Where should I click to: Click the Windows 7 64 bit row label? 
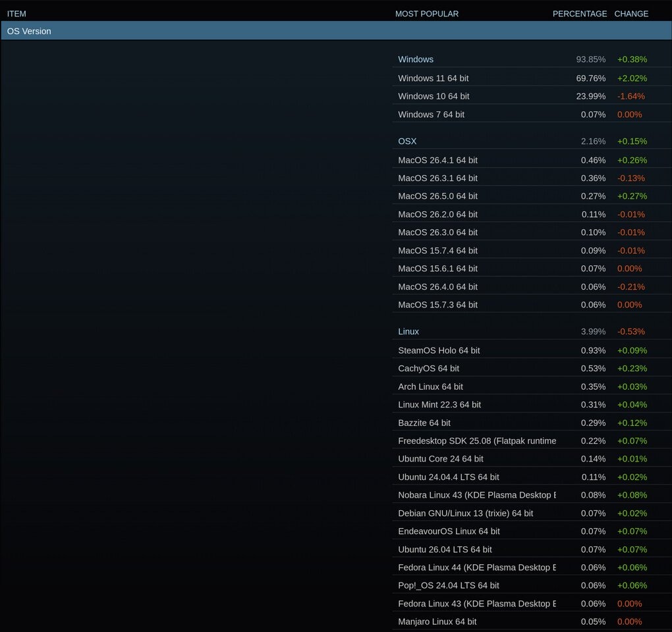pyautogui.click(x=431, y=115)
